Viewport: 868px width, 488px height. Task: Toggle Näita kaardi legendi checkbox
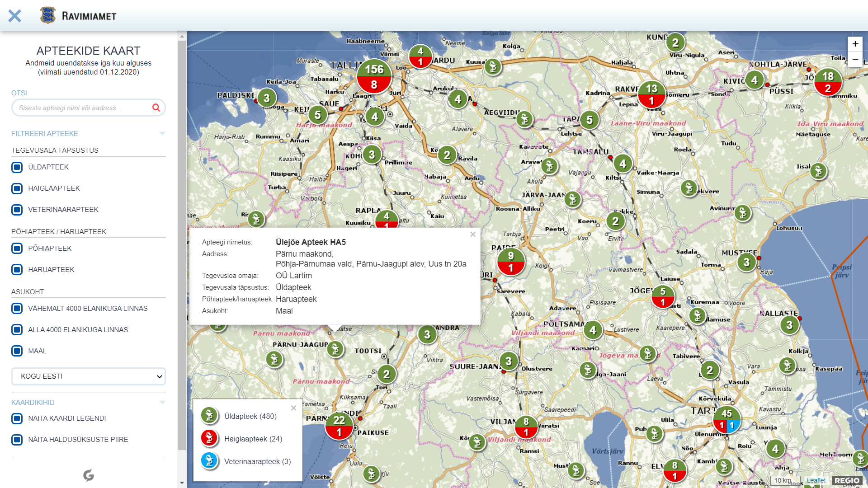(x=17, y=418)
